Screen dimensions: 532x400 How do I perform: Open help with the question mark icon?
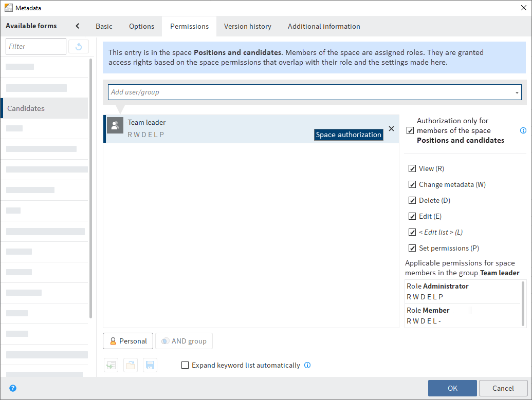(x=13, y=388)
